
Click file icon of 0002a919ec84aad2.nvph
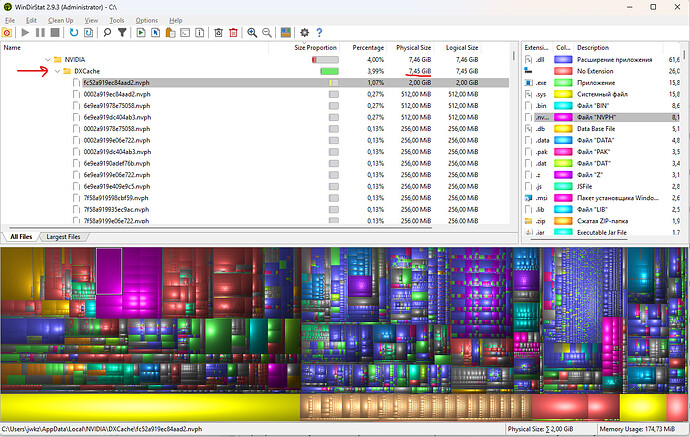tap(76, 94)
